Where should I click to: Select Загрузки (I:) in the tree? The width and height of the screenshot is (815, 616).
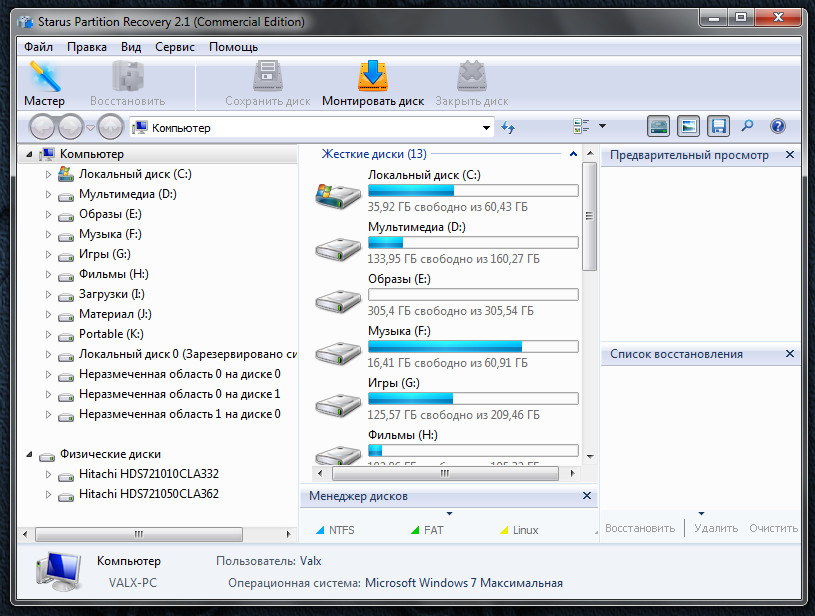pos(112,294)
